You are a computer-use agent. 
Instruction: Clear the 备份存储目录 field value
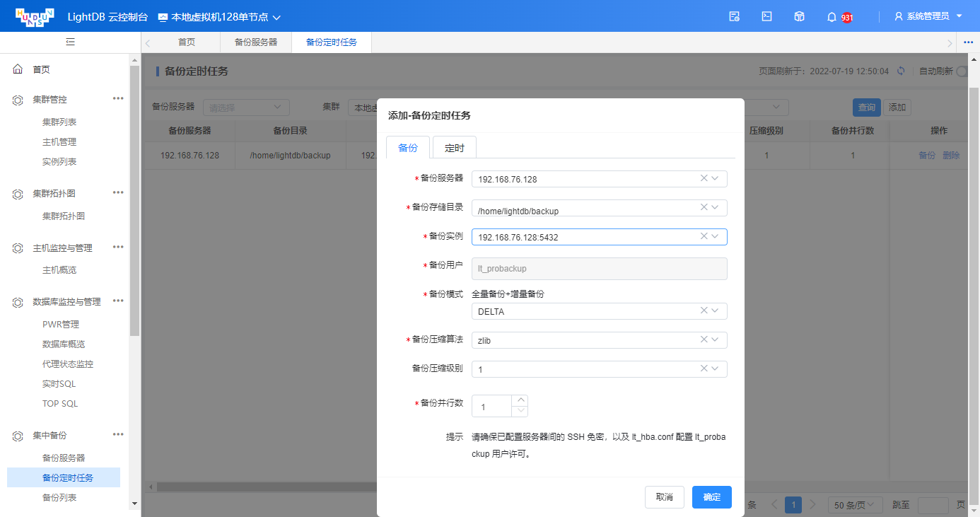pyautogui.click(x=704, y=207)
